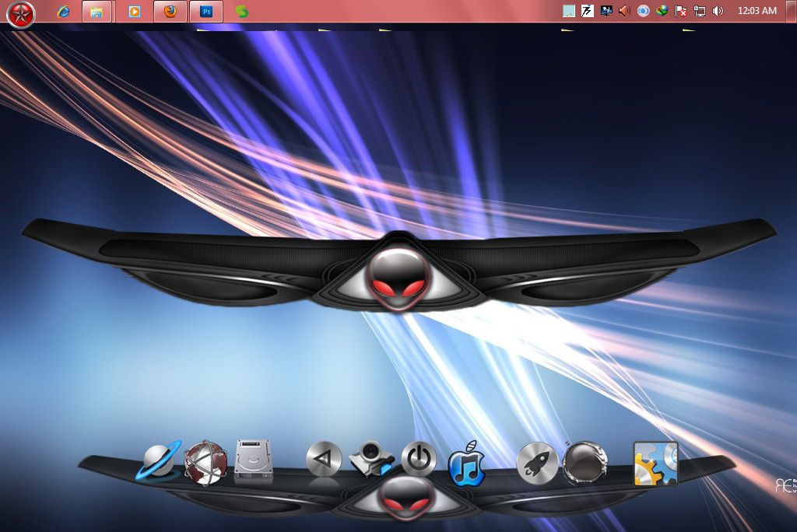Launch Windows Media Player from the taskbar
Screen dimensions: 797x532
tap(134, 11)
